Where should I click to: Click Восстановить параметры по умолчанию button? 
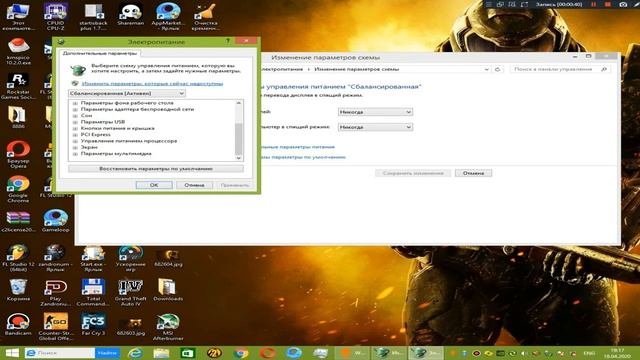pos(156,169)
